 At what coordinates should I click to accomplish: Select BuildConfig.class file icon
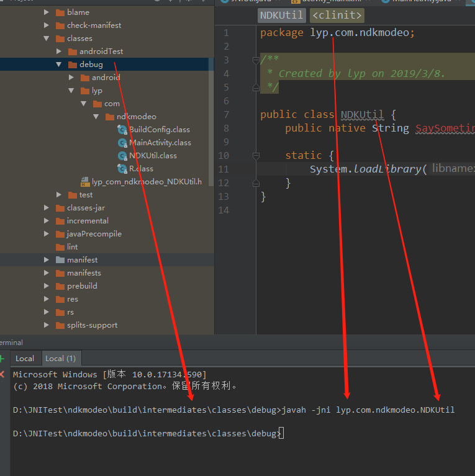122,130
